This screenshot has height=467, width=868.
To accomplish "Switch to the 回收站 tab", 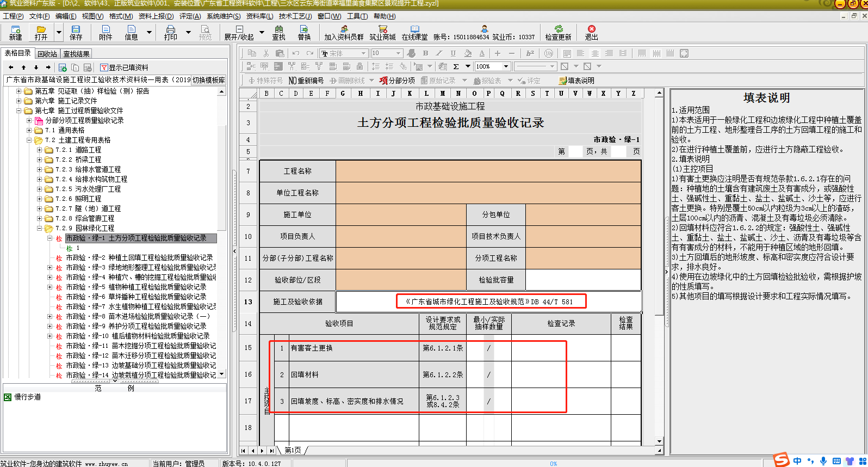I will tap(47, 54).
